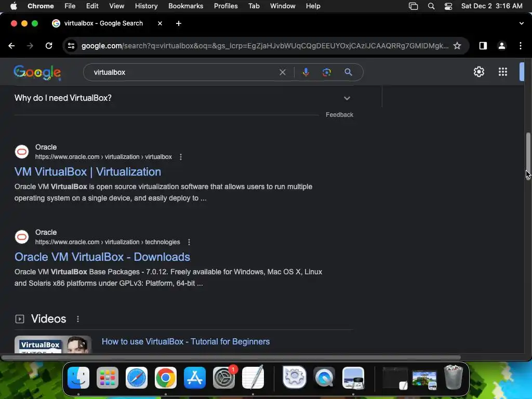Open the View menu

tap(116, 6)
